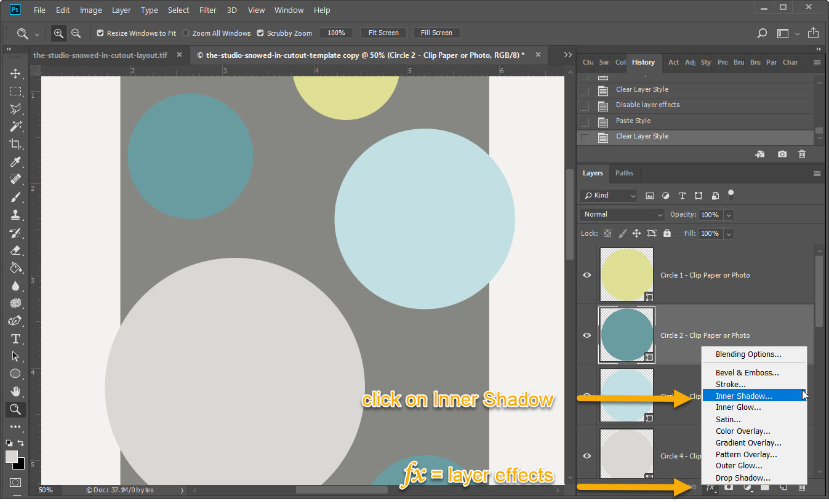
Task: Open Zoom tool preset picker arrow
Action: point(37,34)
